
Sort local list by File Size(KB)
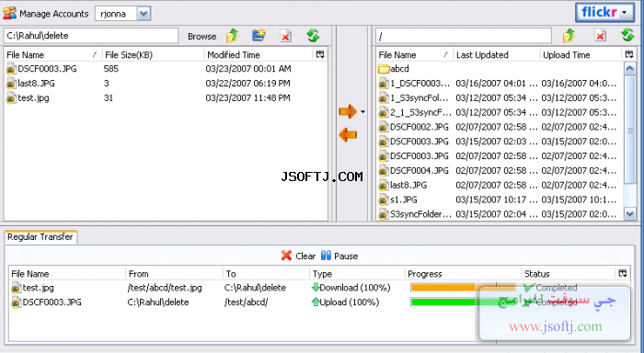click(x=153, y=54)
